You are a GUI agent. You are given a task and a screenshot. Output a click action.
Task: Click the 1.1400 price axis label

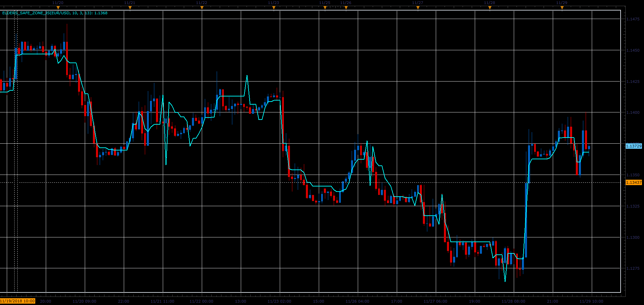pyautogui.click(x=633, y=112)
